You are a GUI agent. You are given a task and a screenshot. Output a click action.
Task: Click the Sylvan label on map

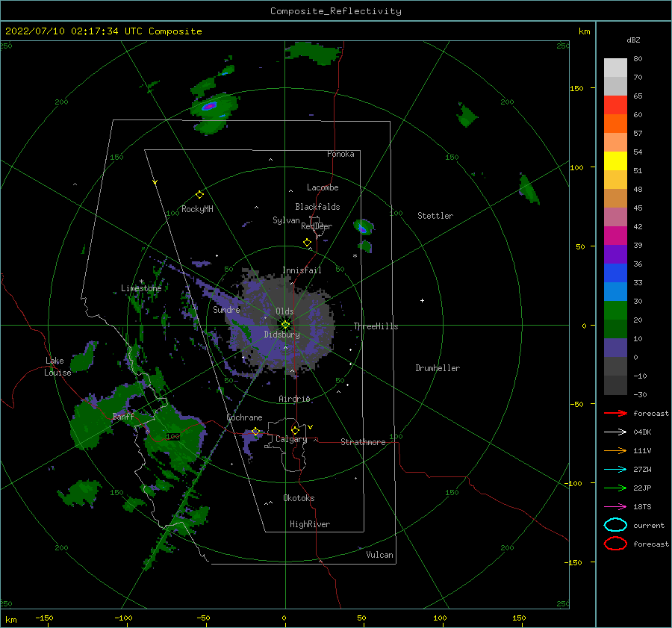tap(286, 220)
